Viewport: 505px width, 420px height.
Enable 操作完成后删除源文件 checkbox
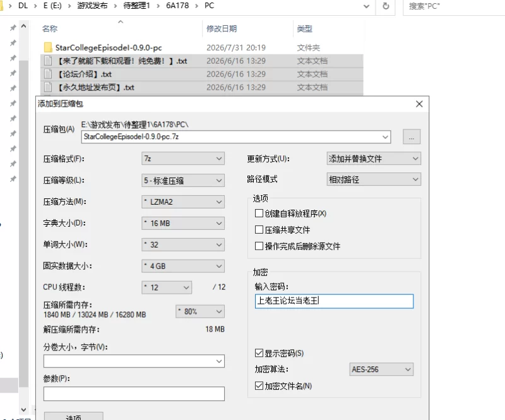click(x=259, y=246)
